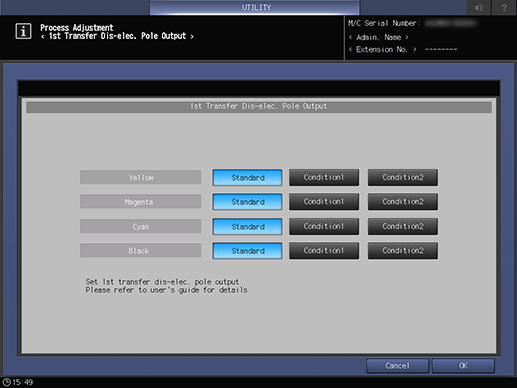Click the 1st Transfer Dis-elec. Pole Output header
Screen dimensions: 517x388
[x=259, y=107]
